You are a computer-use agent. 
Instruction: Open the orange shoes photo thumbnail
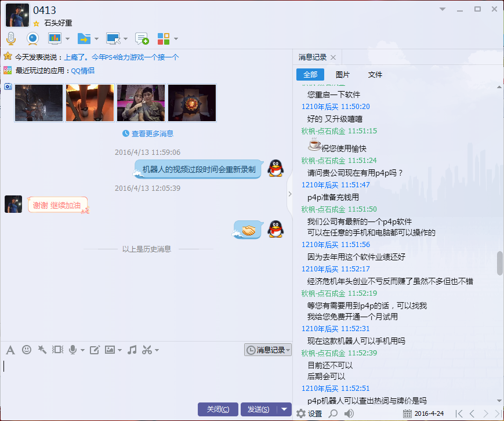pyautogui.click(x=90, y=103)
